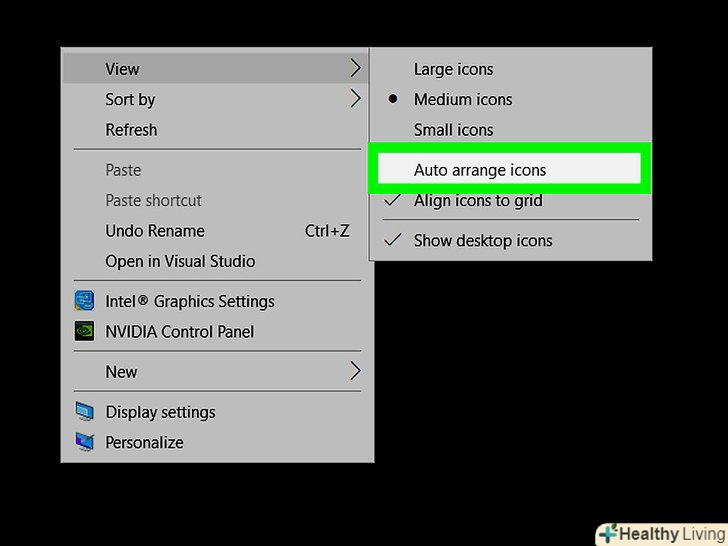Click the Display settings monitor icon
Viewport: 728px width, 546px height.
click(85, 412)
